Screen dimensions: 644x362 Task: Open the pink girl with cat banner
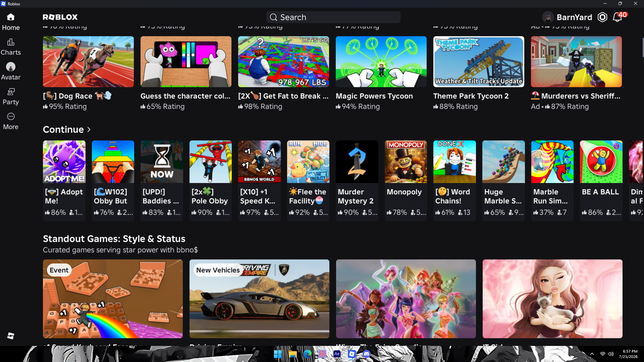coord(552,299)
